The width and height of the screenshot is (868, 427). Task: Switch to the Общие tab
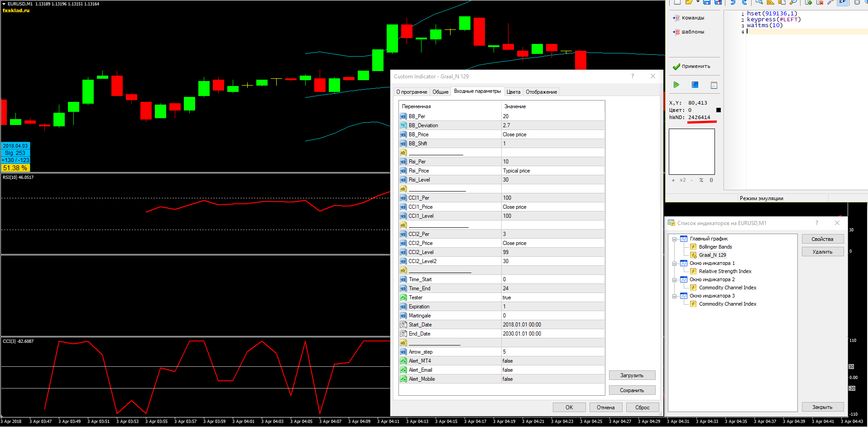(x=440, y=92)
